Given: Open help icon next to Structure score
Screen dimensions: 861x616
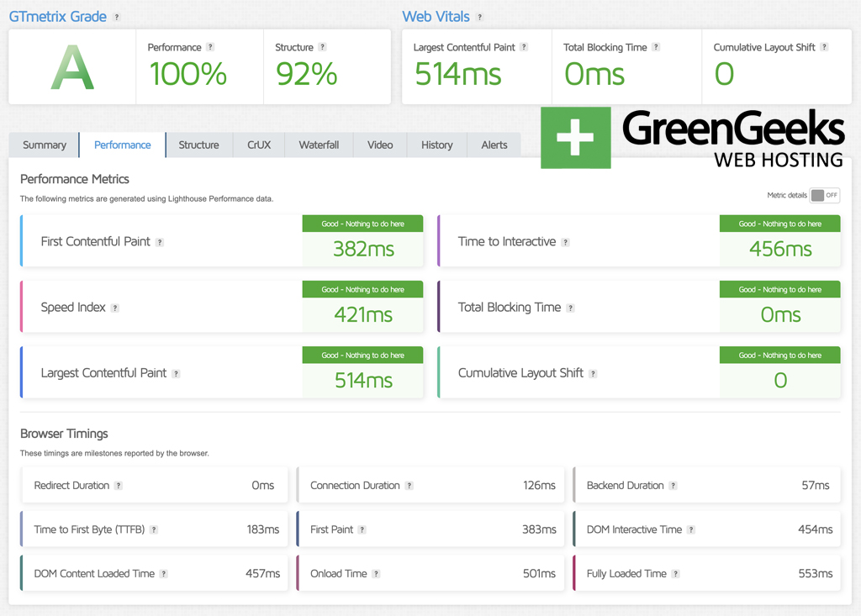Looking at the screenshot, I should click(322, 47).
